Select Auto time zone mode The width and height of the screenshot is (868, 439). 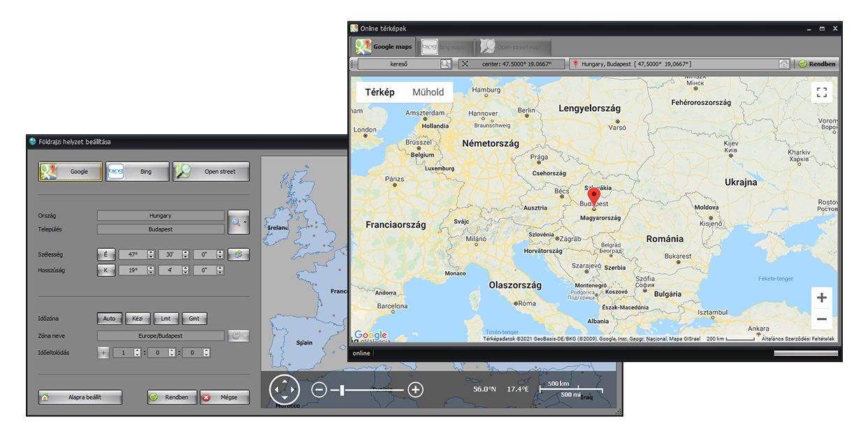(109, 318)
